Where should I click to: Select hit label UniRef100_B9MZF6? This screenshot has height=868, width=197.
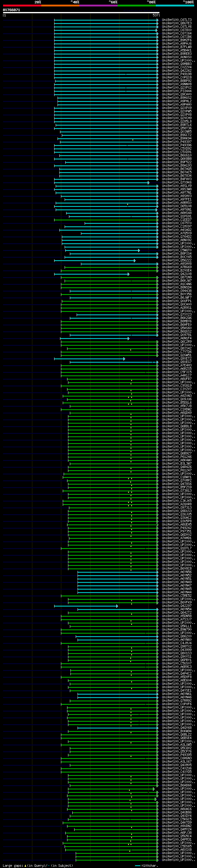(177, 40)
